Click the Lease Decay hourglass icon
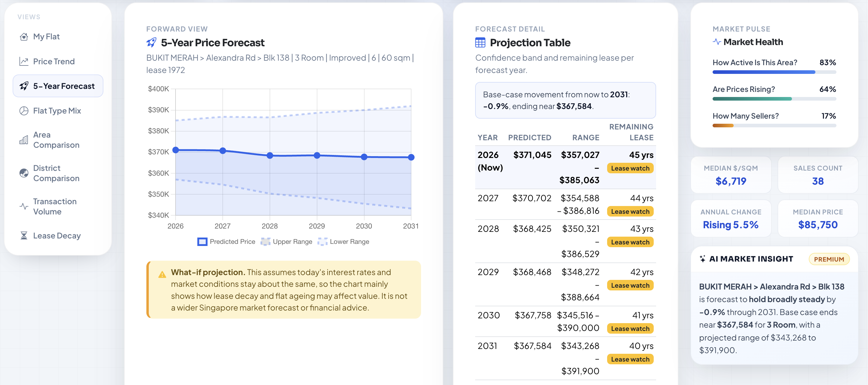The width and height of the screenshot is (868, 385). pyautogui.click(x=24, y=235)
